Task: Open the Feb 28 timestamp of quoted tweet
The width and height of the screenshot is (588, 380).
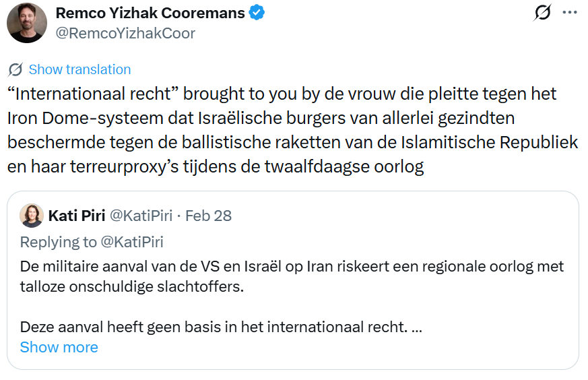Action: [208, 216]
